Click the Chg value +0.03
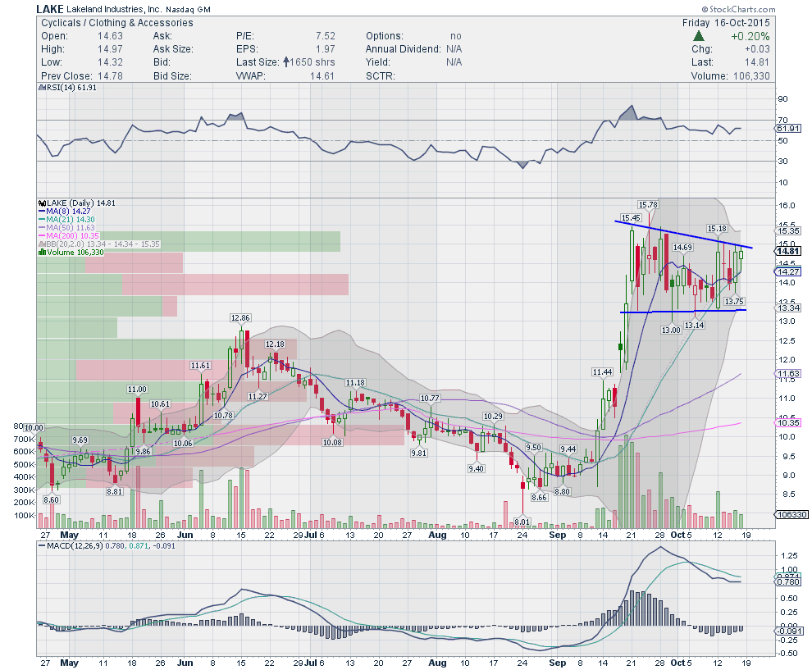The width and height of the screenshot is (812, 670). pyautogui.click(x=757, y=48)
